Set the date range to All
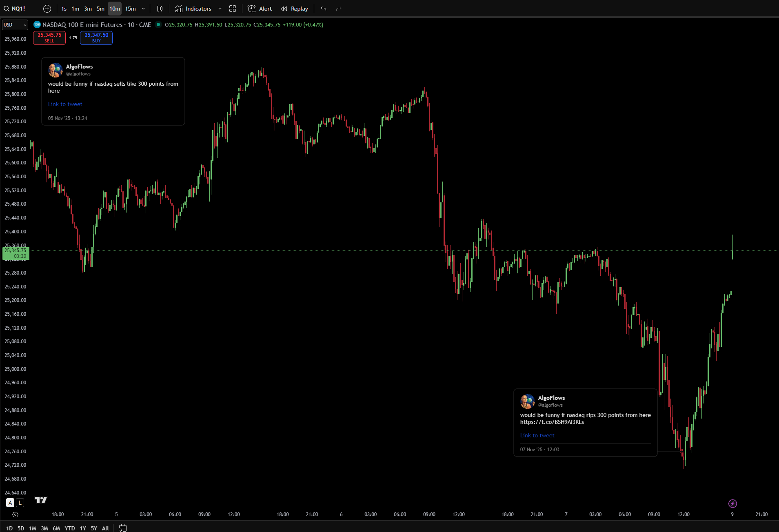Viewport: 779px width, 532px height. click(105, 528)
